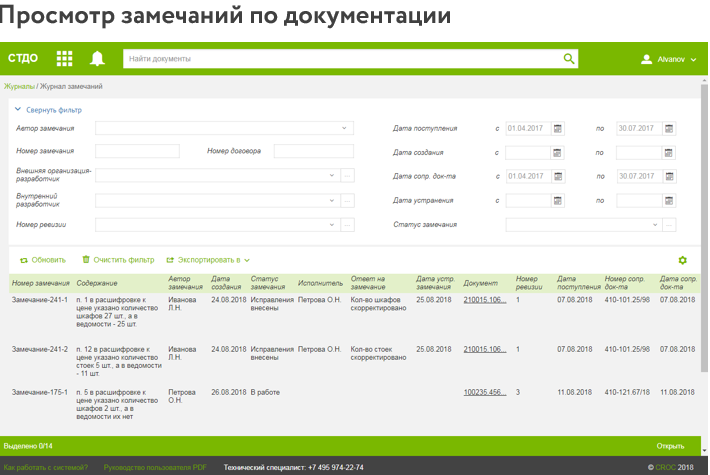Sort by Номер ревизии column header
Image resolution: width=710 pixels, height=475 pixels.
pyautogui.click(x=529, y=283)
